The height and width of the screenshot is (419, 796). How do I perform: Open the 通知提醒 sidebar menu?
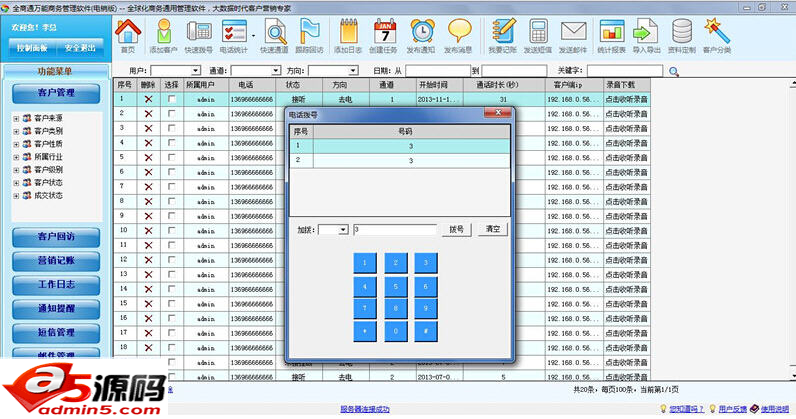click(x=56, y=309)
